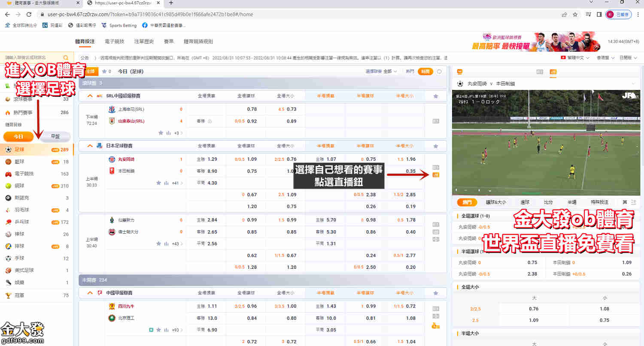
Task: Select 比分 tab under video
Action: pos(548,202)
